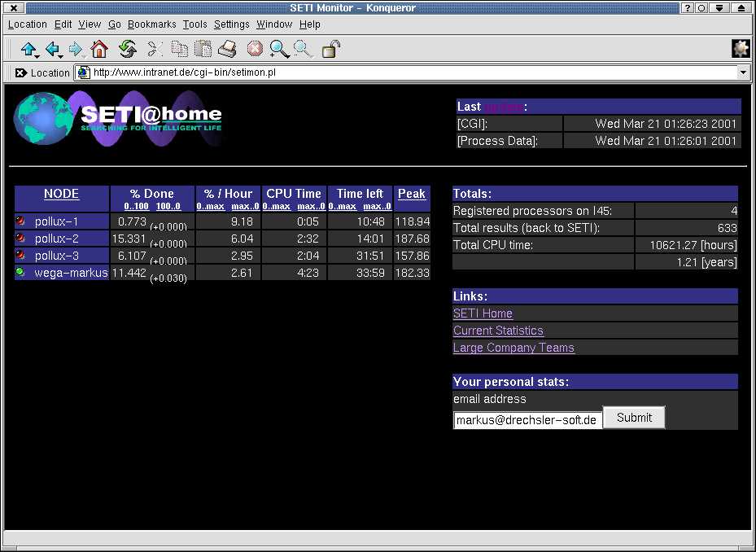Open the View menu
This screenshot has height=552, width=756.
point(90,24)
